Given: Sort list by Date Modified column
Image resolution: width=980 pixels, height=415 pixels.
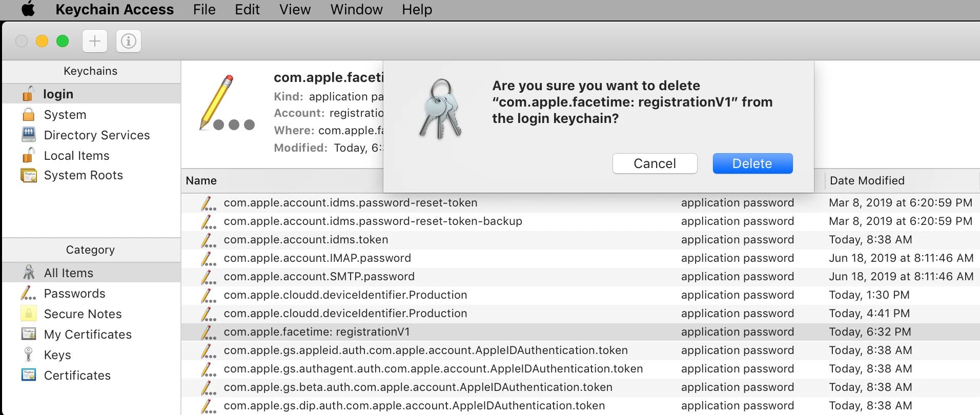Looking at the screenshot, I should coord(867,181).
